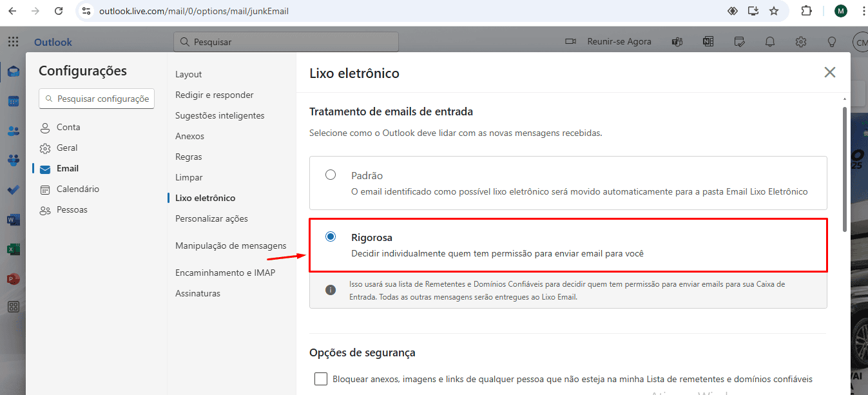Open tips lightbulb icon

point(832,42)
